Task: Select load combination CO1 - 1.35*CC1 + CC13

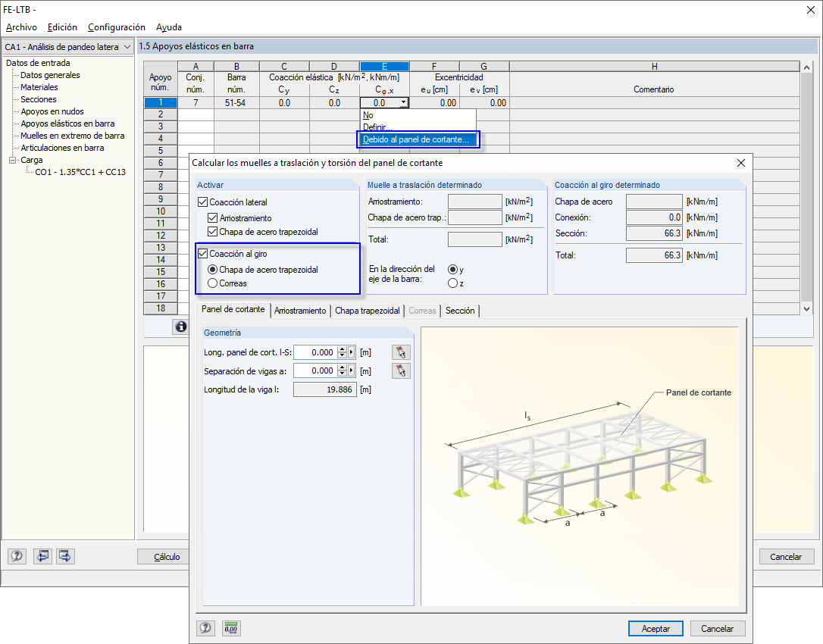Action: coord(80,172)
